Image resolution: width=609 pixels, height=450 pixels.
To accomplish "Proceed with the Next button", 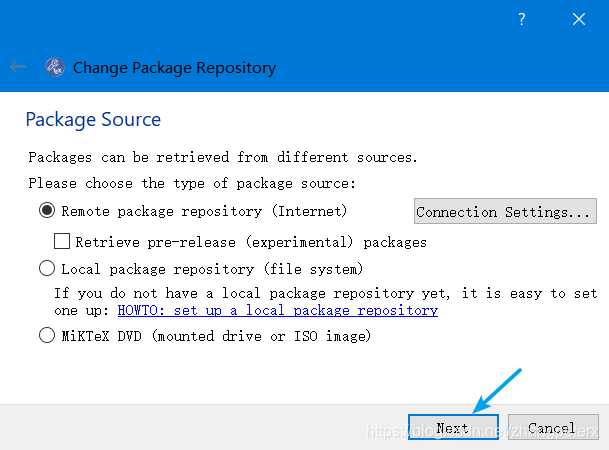I will click(453, 427).
